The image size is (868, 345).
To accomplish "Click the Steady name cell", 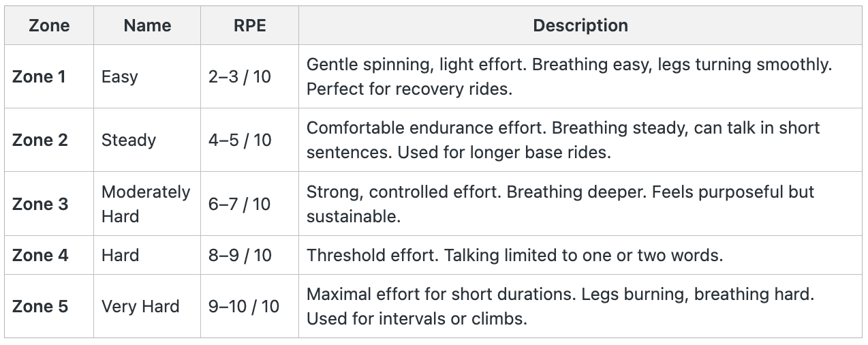I will click(x=129, y=140).
